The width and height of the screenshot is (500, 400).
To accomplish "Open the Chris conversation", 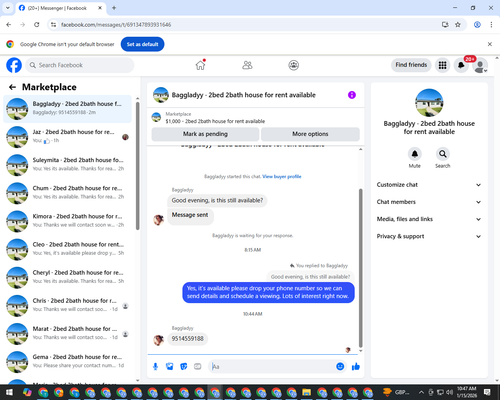I will click(x=67, y=305).
